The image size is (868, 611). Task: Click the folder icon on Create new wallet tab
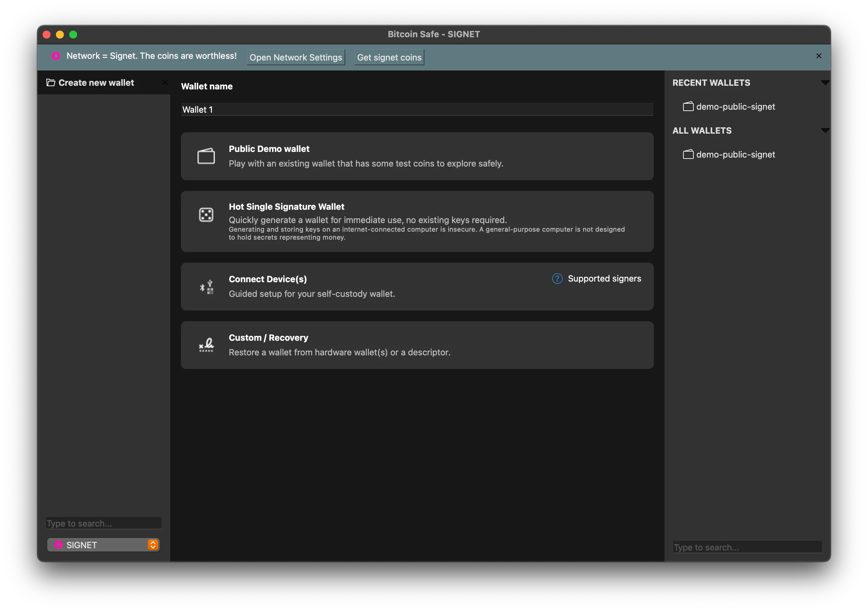(51, 82)
